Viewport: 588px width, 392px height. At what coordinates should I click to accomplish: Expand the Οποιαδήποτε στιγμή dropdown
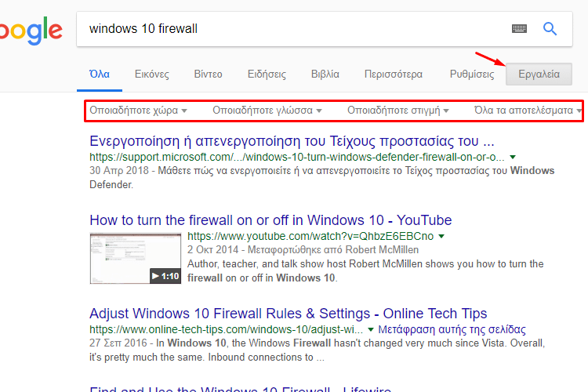[397, 111]
